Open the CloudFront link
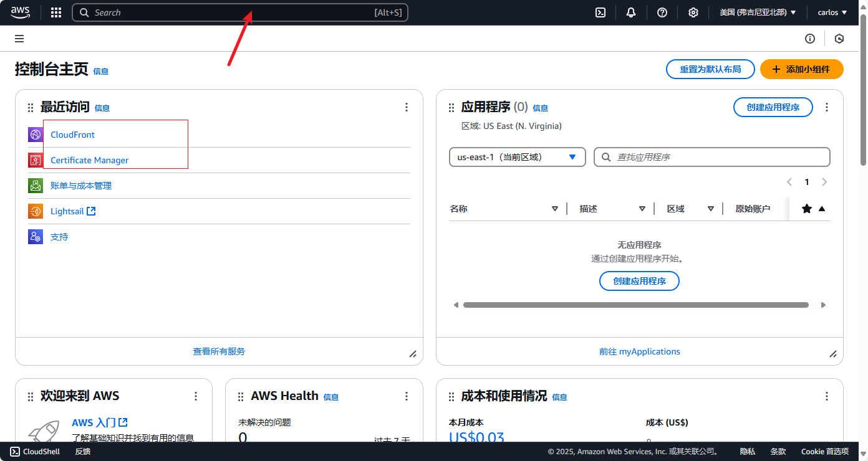Image resolution: width=868 pixels, height=461 pixels. point(73,135)
